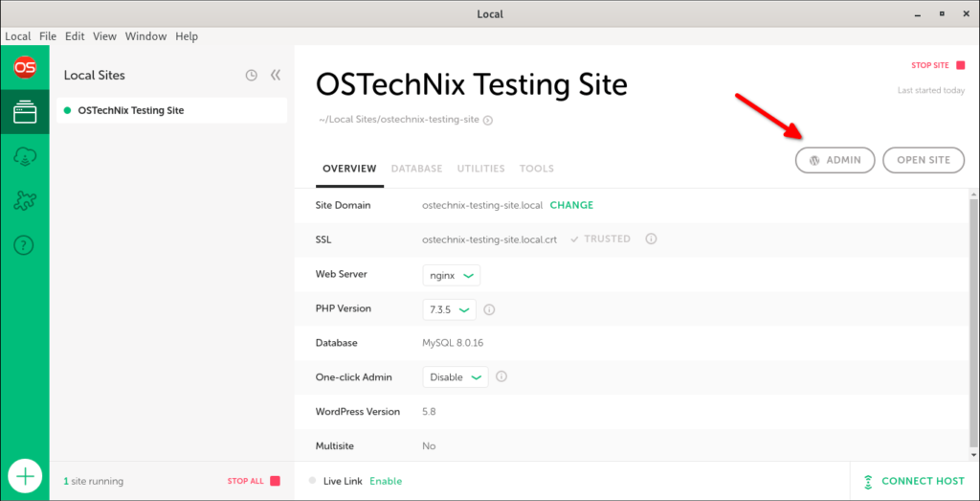Click the PHP Version info icon

coord(489,309)
